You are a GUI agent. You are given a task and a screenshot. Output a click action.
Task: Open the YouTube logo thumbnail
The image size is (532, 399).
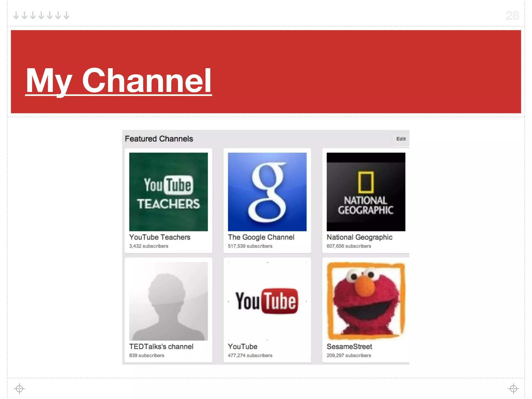coord(267,301)
